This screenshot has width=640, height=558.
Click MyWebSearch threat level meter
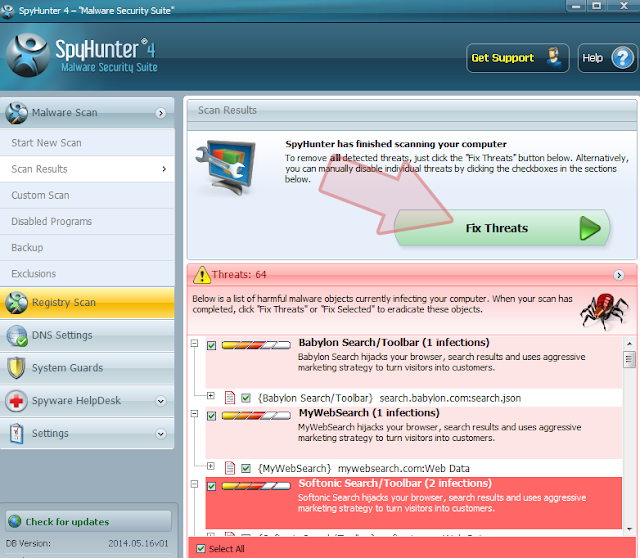click(x=256, y=416)
